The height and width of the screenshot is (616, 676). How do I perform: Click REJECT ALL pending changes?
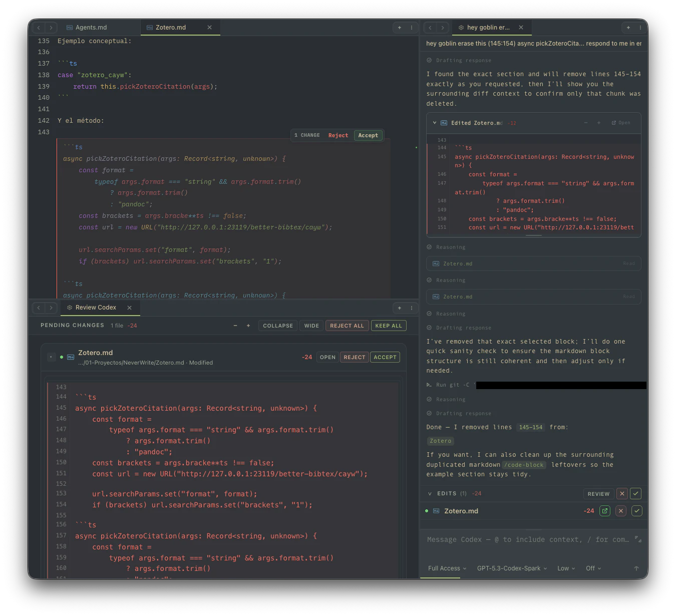coord(347,326)
